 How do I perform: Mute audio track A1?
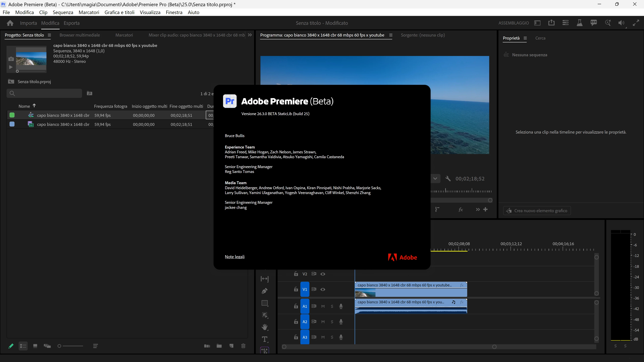click(x=323, y=306)
